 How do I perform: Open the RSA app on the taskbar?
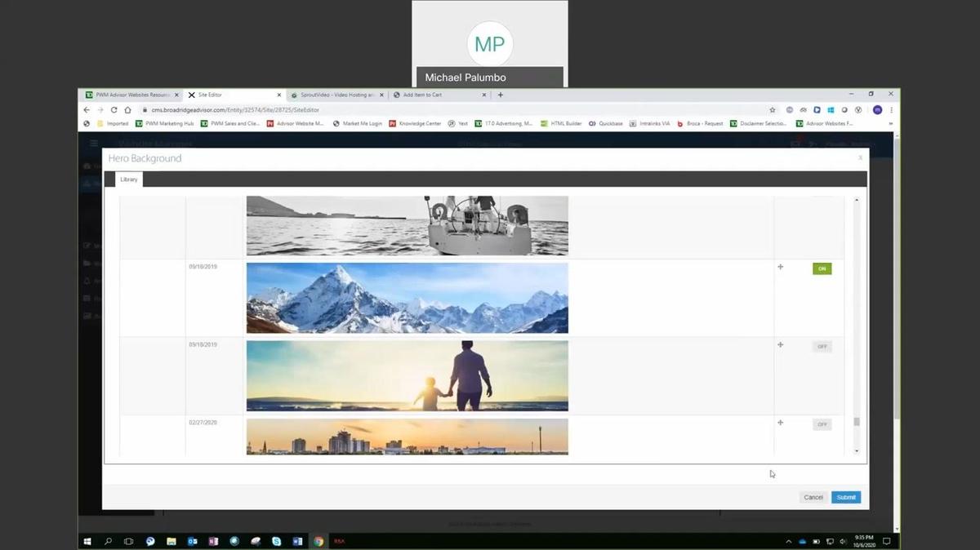(340, 541)
